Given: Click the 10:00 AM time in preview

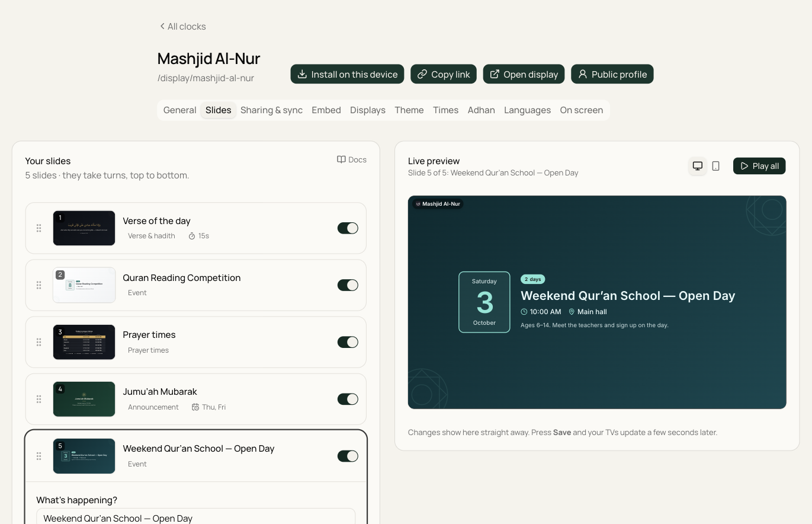Looking at the screenshot, I should 541,312.
